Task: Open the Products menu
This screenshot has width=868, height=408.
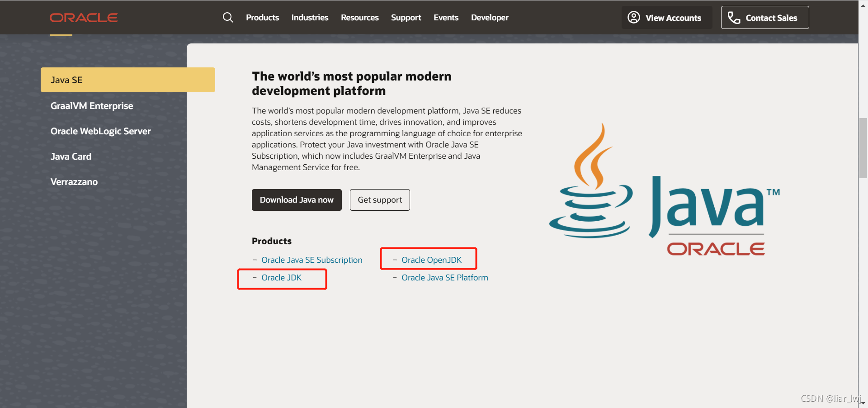Action: pos(262,18)
